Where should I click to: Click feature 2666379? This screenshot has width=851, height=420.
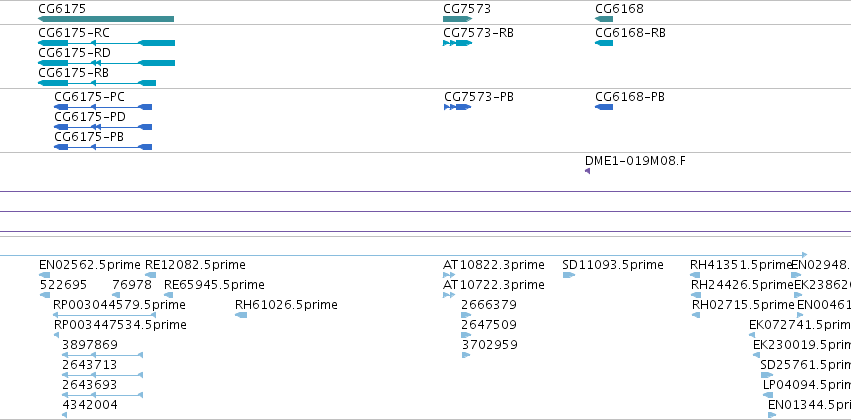tap(489, 305)
